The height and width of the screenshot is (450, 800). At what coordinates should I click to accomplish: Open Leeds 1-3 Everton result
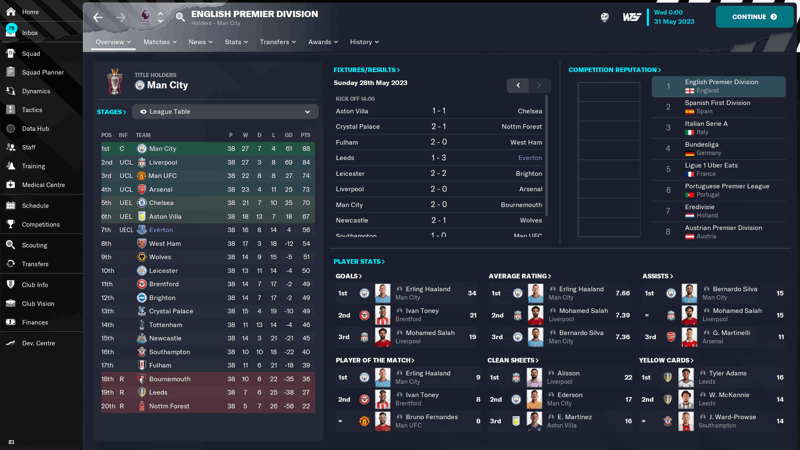click(x=439, y=158)
